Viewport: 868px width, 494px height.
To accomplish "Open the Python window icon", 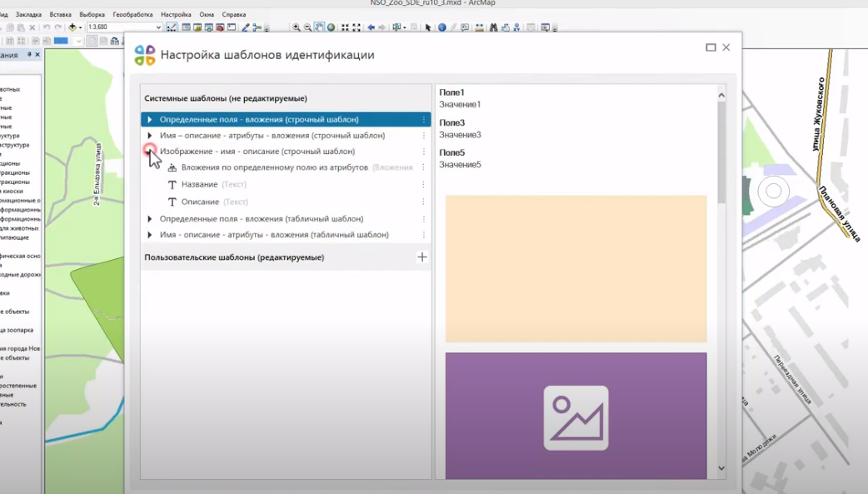I will 232,27.
